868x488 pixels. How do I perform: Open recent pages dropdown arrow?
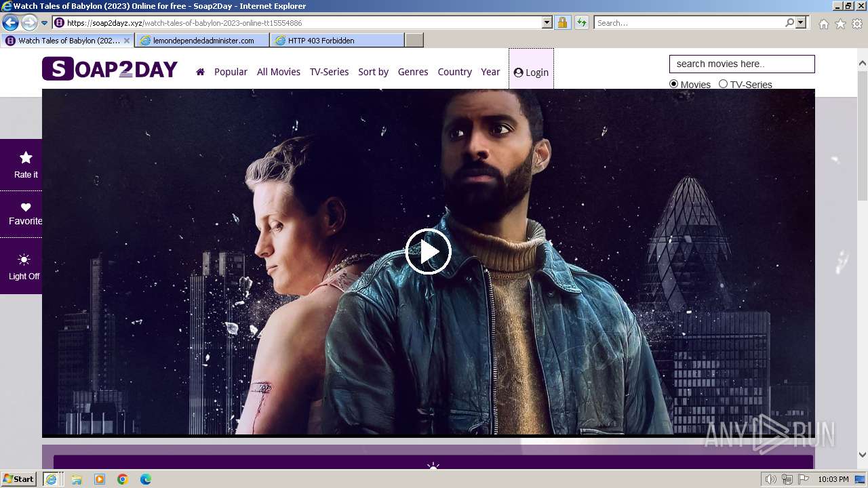pos(45,23)
